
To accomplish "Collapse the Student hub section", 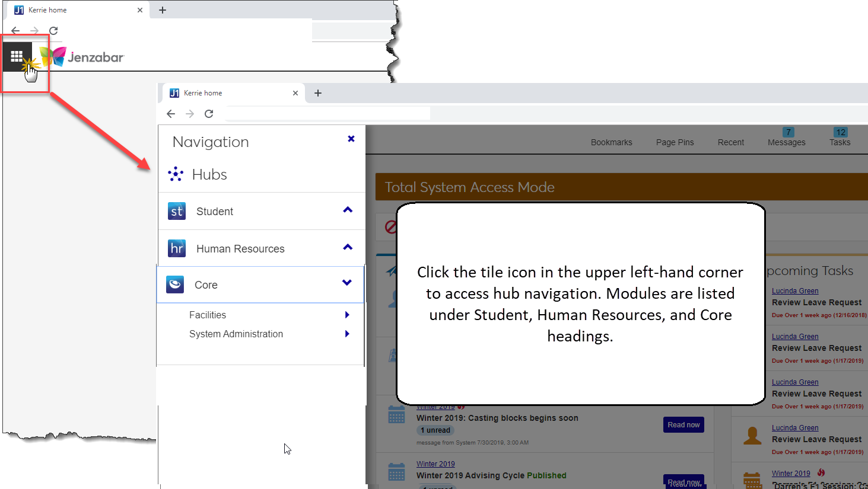I will [x=347, y=210].
